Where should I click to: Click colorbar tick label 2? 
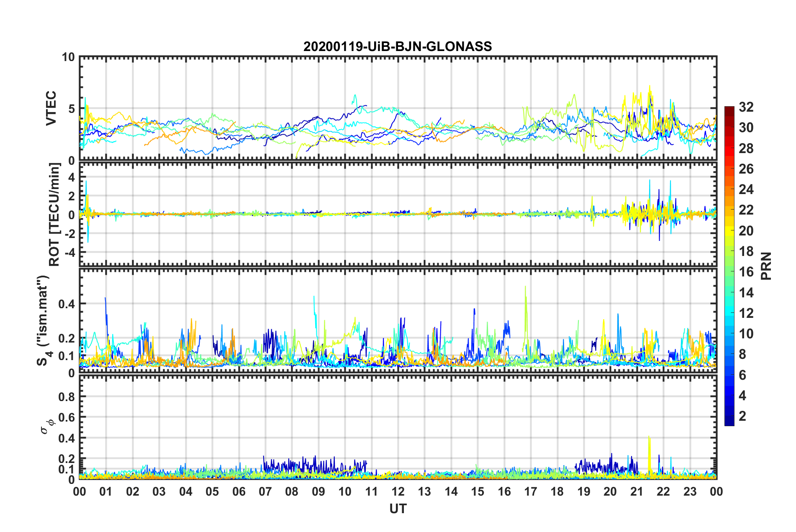click(742, 416)
